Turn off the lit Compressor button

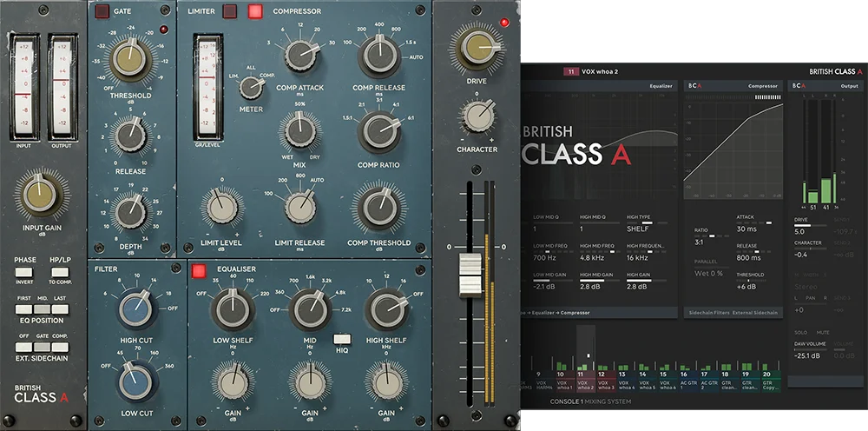click(255, 11)
